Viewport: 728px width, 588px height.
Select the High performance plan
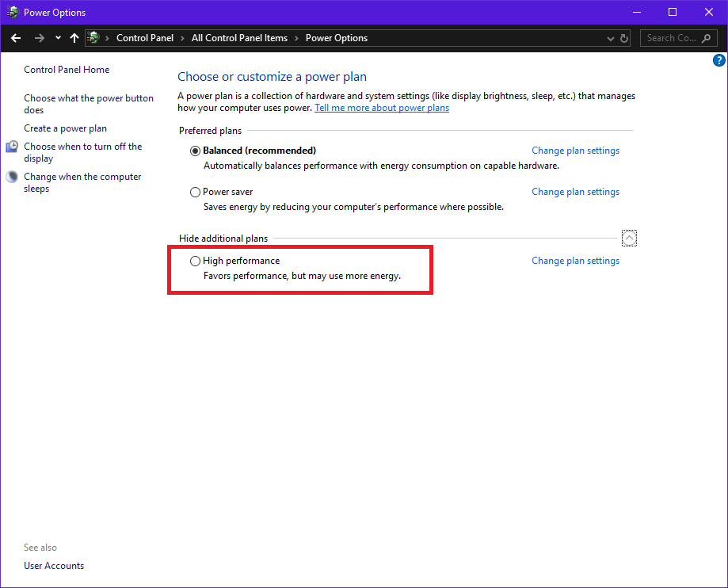[x=196, y=261]
